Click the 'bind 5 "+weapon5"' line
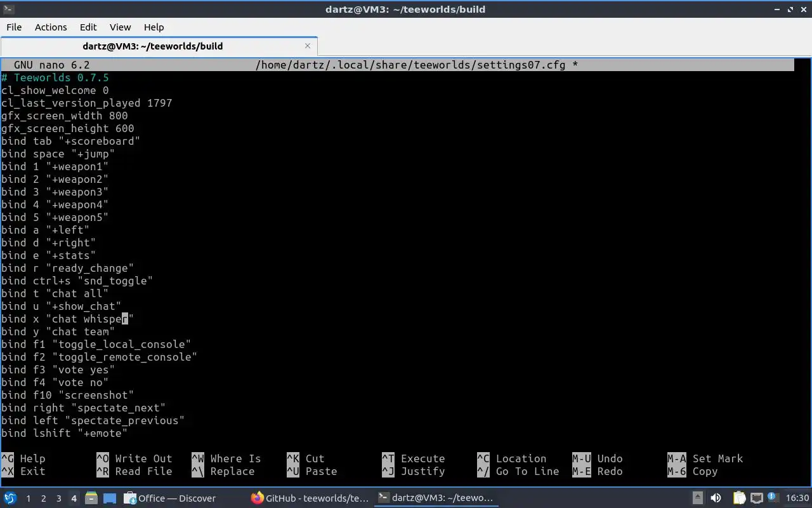 click(x=55, y=217)
